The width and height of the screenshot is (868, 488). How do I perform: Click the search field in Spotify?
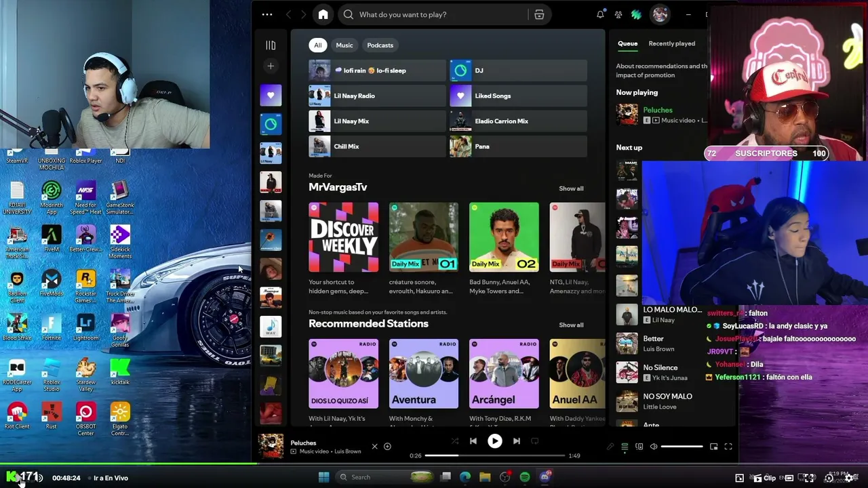(x=434, y=14)
